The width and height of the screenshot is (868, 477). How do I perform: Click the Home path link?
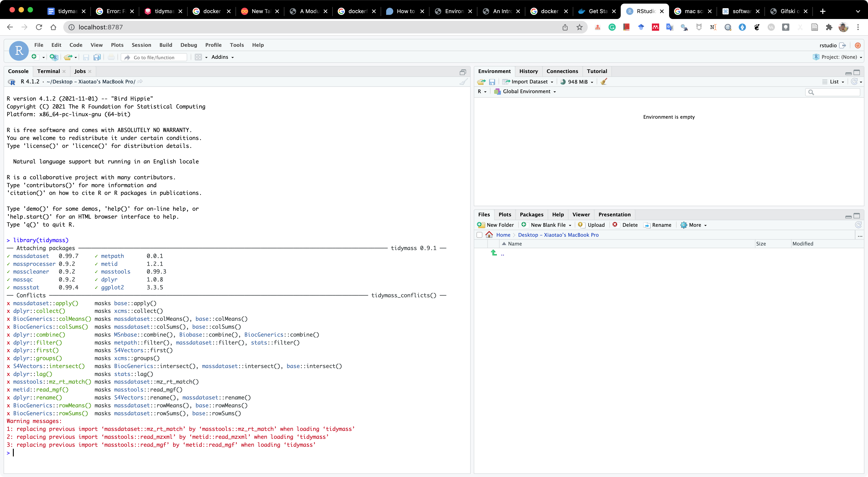click(x=503, y=235)
